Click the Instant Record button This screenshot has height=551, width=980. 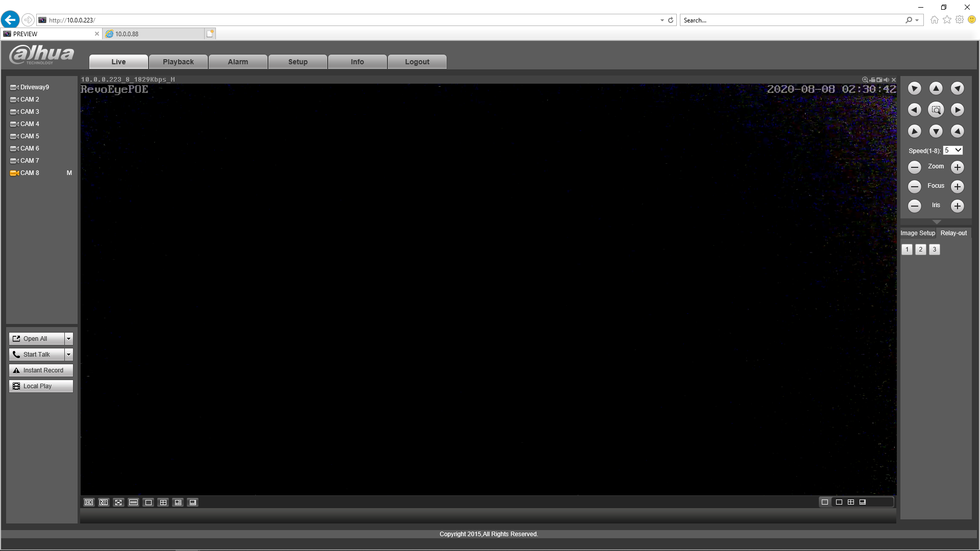point(41,370)
